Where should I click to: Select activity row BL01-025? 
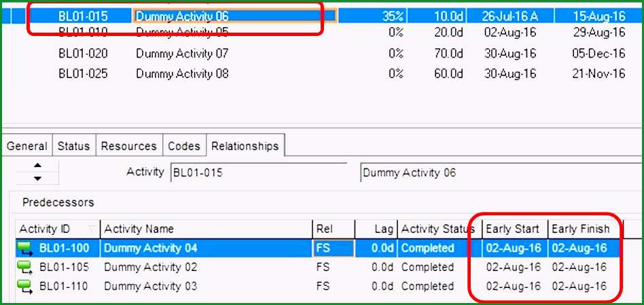(321, 74)
